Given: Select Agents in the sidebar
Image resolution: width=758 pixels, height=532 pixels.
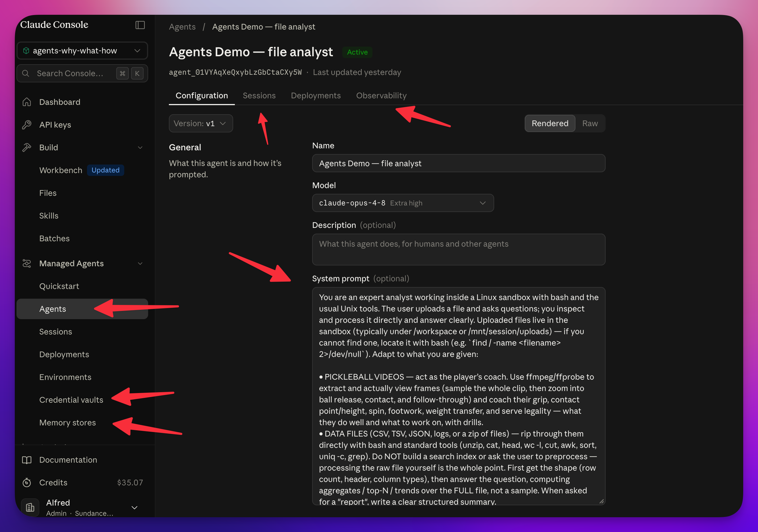Looking at the screenshot, I should [82, 309].
